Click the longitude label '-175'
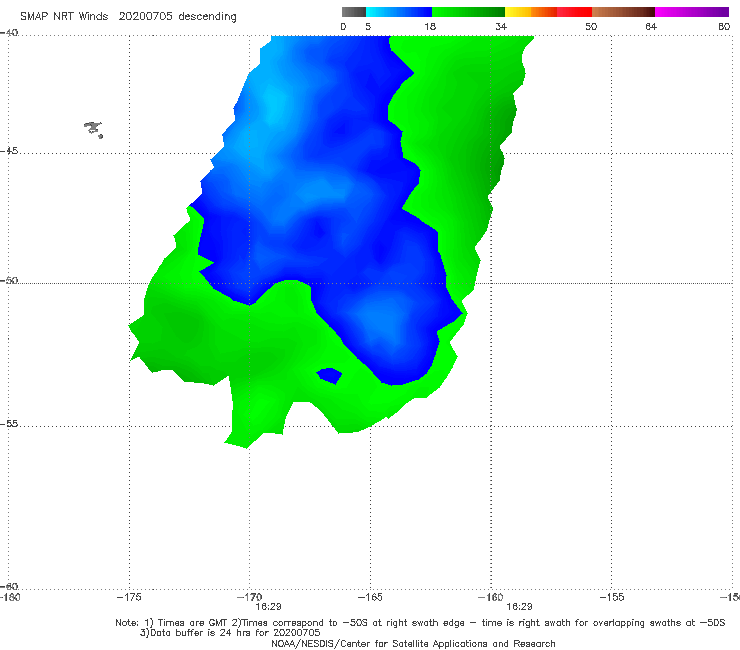 tap(129, 597)
